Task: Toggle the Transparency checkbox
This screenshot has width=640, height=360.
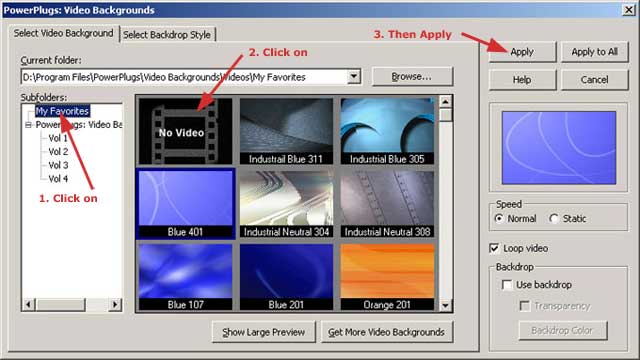Action: tap(525, 306)
